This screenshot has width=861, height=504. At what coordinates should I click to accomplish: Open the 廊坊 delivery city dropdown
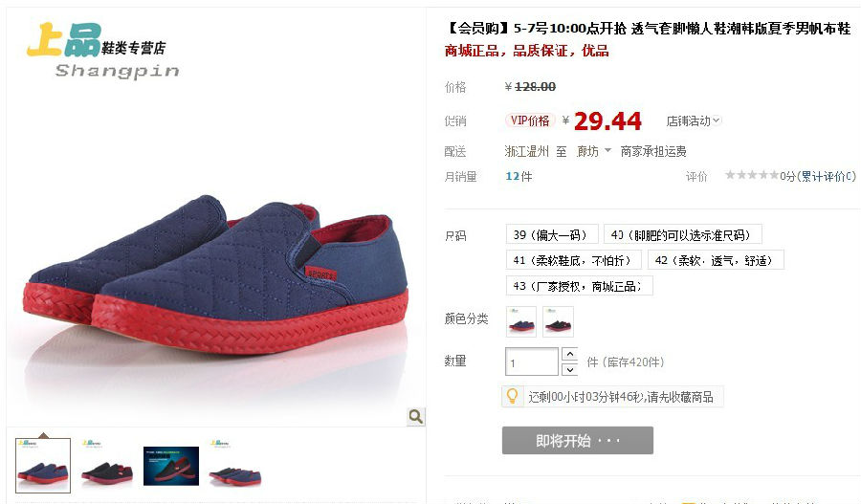[593, 151]
